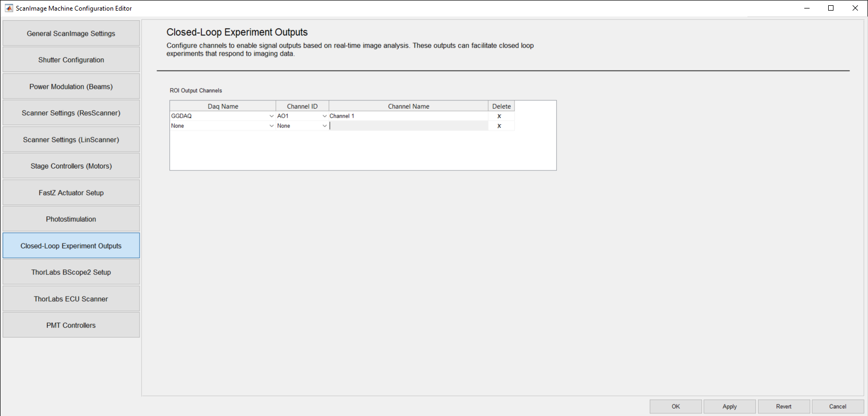Click the ROI Output Channels label
The image size is (868, 416).
[x=196, y=91]
